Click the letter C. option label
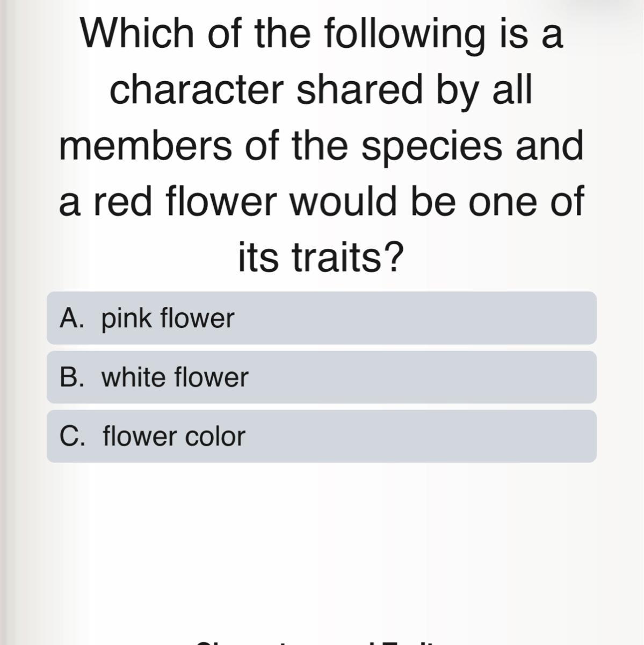Viewport: 644px width, 645px height. point(72,436)
